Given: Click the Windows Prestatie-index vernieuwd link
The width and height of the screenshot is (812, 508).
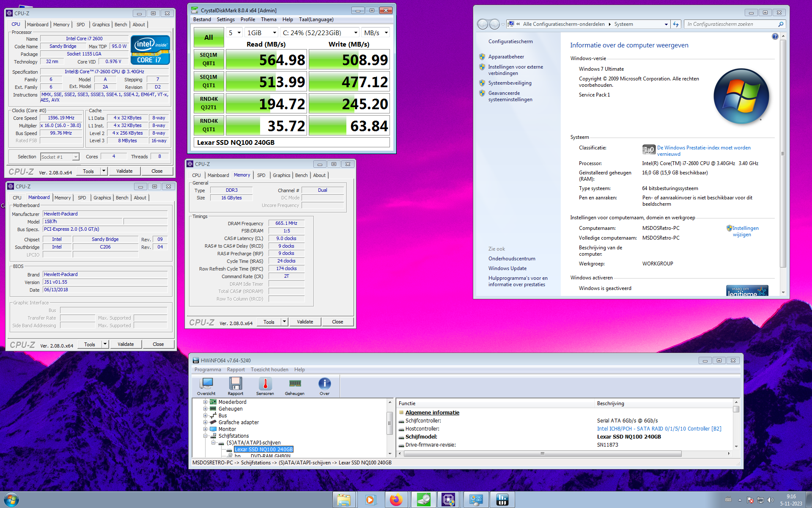Looking at the screenshot, I should point(704,151).
